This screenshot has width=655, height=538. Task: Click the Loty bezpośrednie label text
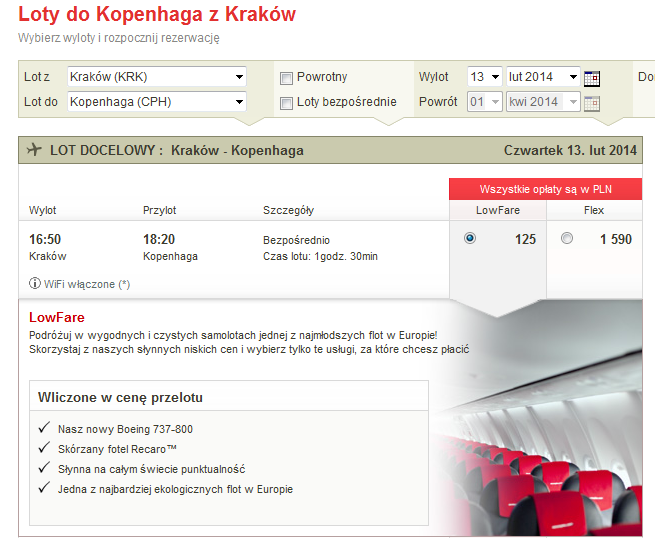click(x=347, y=102)
